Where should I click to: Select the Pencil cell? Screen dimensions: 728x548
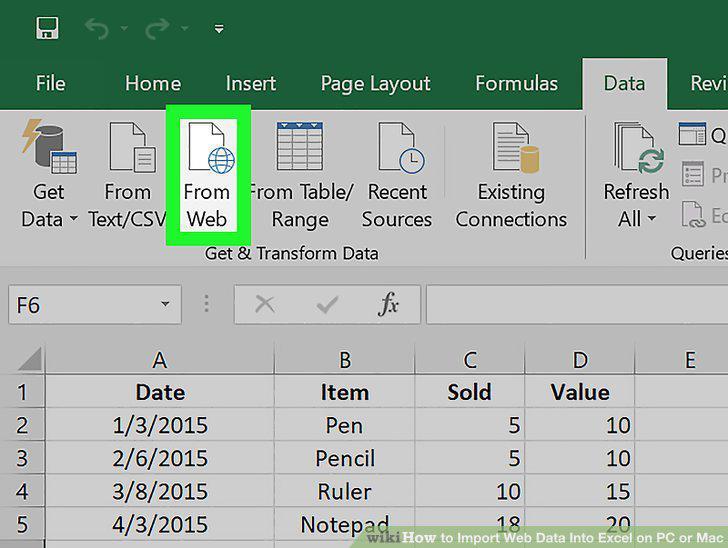pyautogui.click(x=344, y=458)
